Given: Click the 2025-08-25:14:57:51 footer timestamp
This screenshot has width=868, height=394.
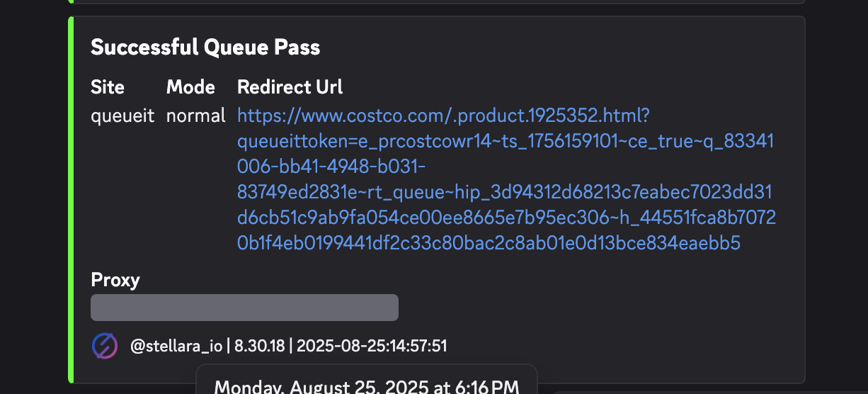Looking at the screenshot, I should tap(372, 347).
